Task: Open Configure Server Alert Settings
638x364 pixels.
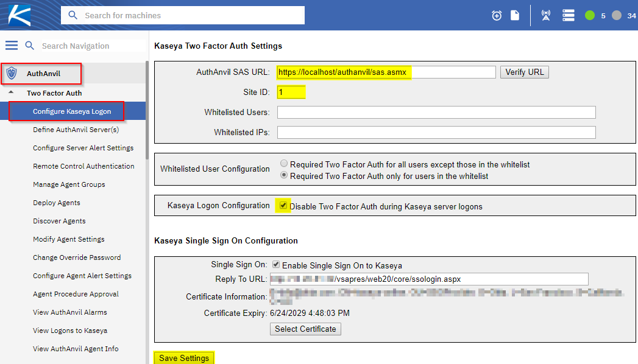Action: (x=83, y=148)
